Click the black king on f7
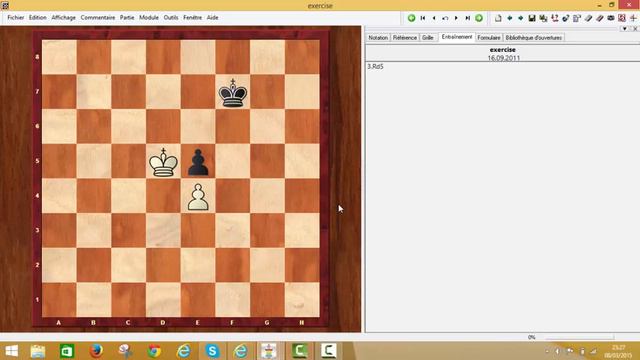 233,93
